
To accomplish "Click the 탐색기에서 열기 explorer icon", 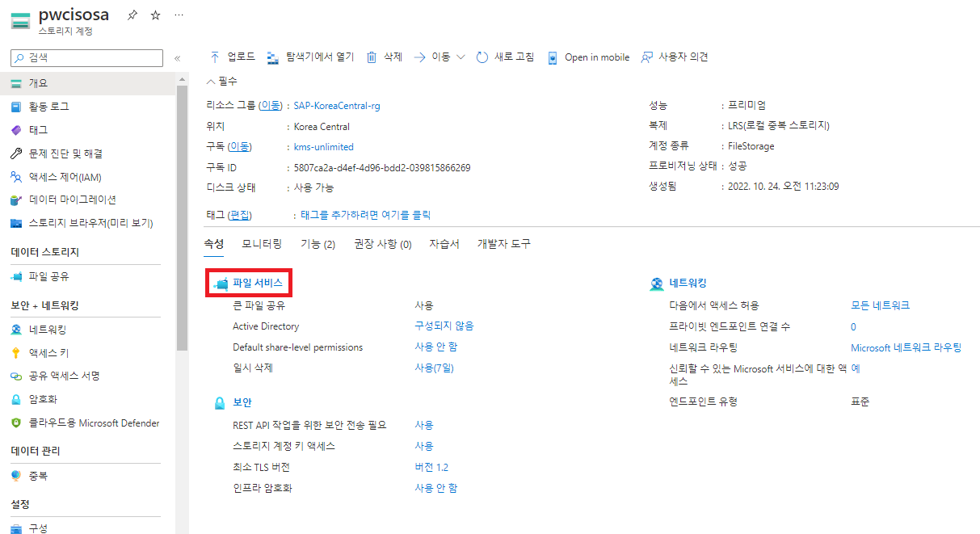I will click(x=273, y=57).
